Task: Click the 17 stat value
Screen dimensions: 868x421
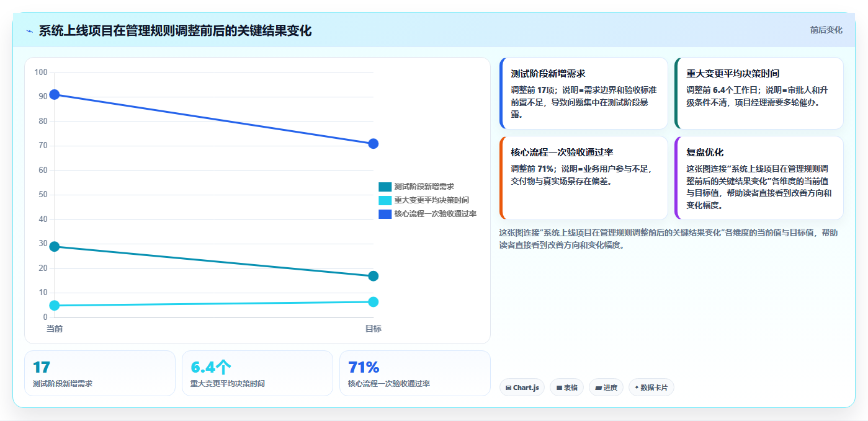Action: point(42,368)
